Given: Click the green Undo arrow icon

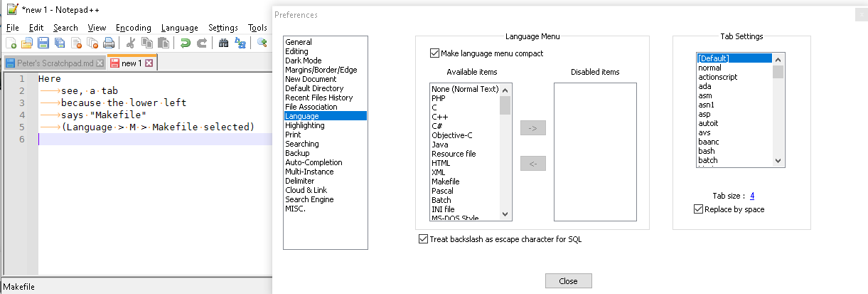Looking at the screenshot, I should coord(186,43).
